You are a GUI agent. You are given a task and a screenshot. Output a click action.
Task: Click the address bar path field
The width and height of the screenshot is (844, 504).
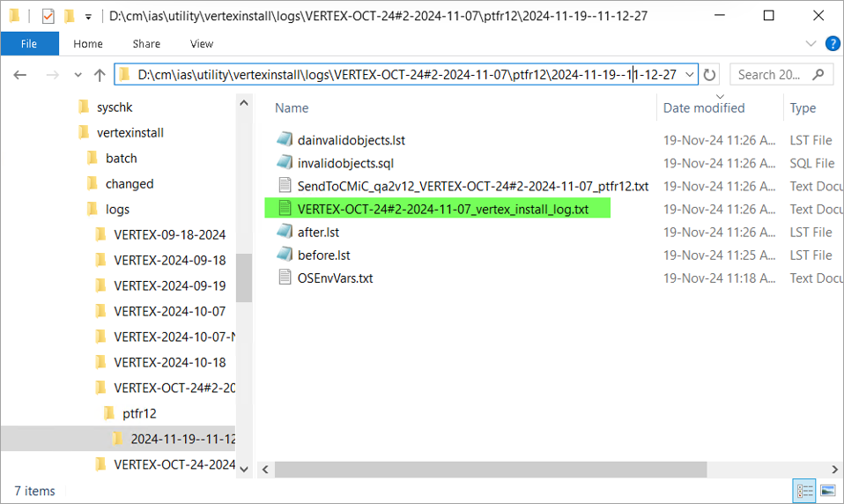tap(406, 74)
